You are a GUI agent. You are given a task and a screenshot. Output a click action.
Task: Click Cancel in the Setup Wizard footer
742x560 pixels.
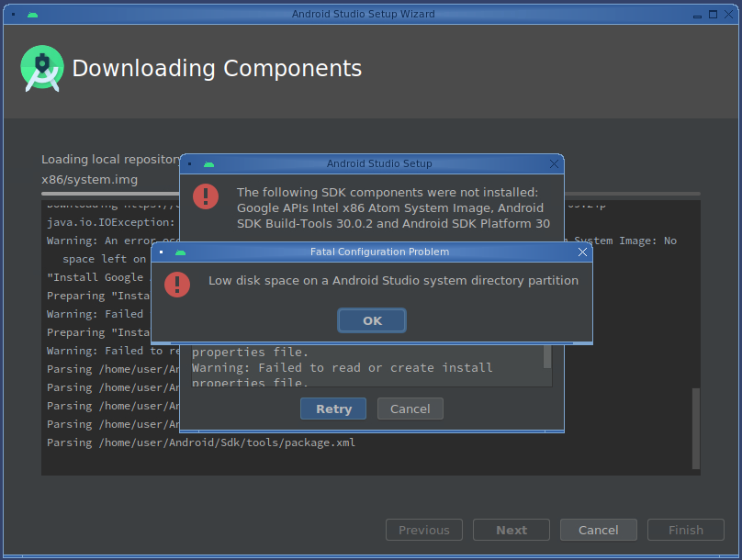[598, 530]
